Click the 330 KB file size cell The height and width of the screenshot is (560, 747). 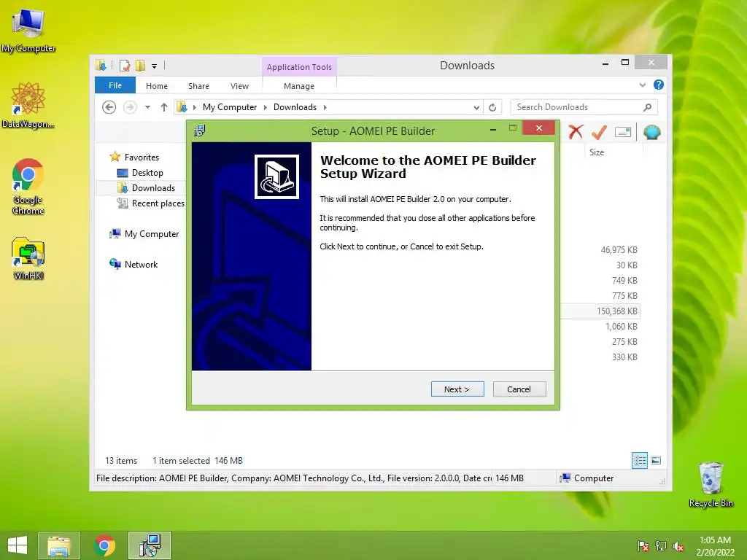pos(624,357)
